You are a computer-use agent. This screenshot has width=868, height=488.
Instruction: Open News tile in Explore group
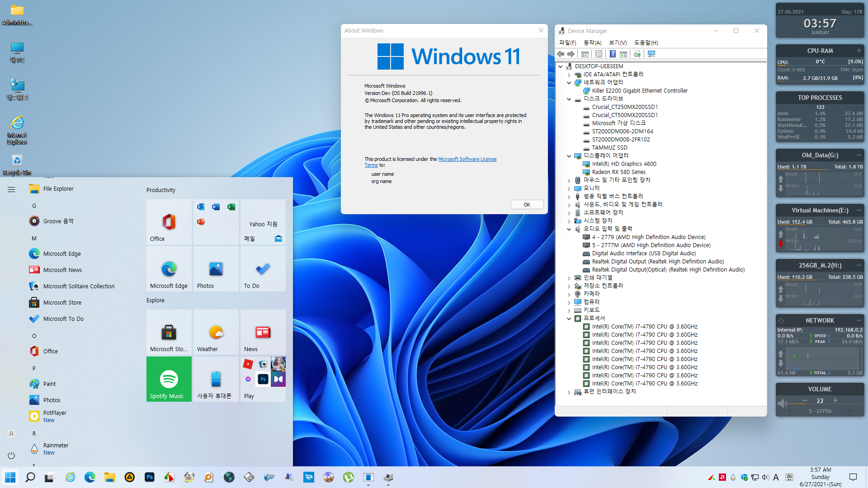click(263, 332)
